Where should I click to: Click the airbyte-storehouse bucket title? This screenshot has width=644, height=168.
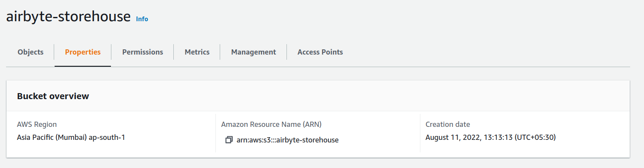[x=68, y=16]
